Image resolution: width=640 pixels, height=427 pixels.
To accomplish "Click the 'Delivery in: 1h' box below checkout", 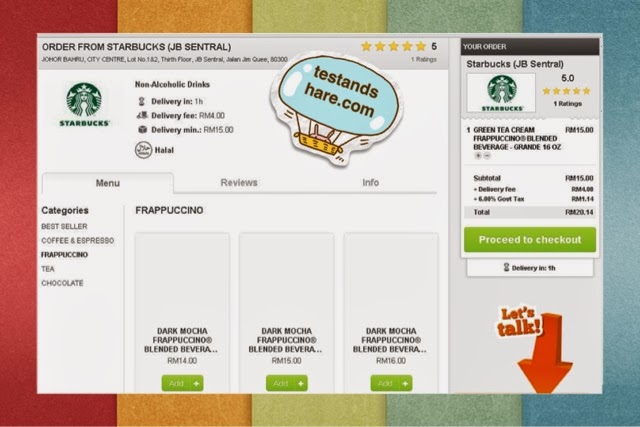I will click(x=530, y=268).
